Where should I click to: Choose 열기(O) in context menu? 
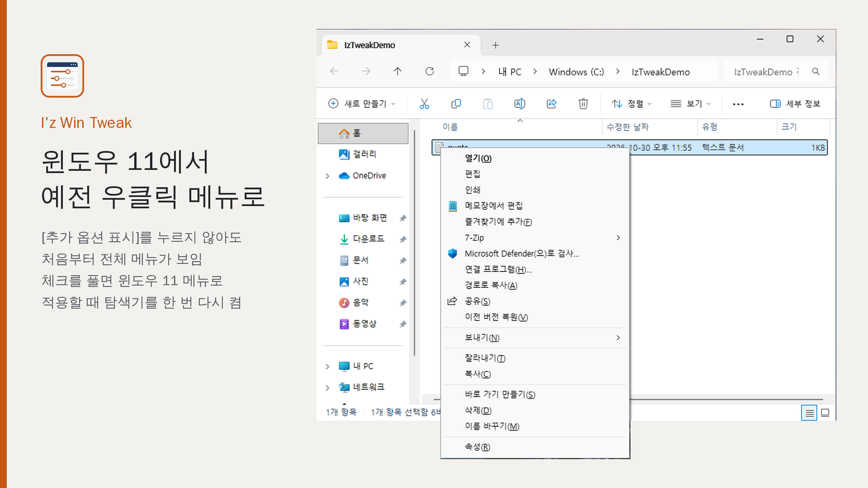point(535,158)
